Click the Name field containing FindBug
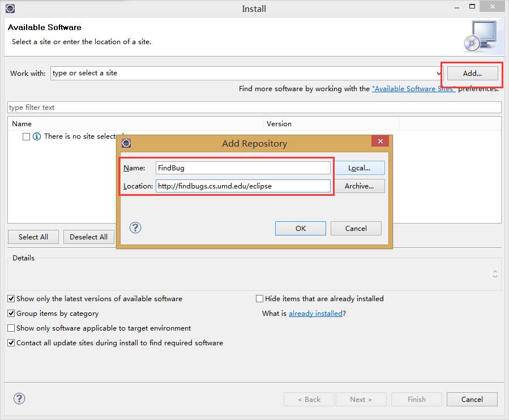This screenshot has height=420, width=509. 243,168
